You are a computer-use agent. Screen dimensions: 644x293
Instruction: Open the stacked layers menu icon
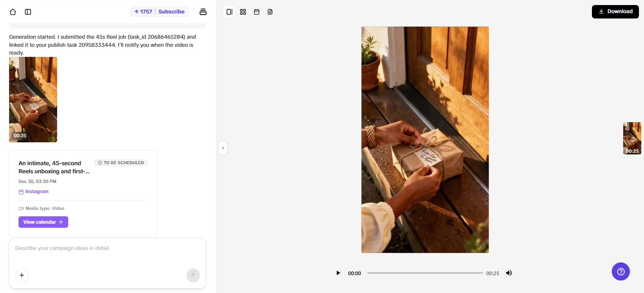click(x=203, y=12)
